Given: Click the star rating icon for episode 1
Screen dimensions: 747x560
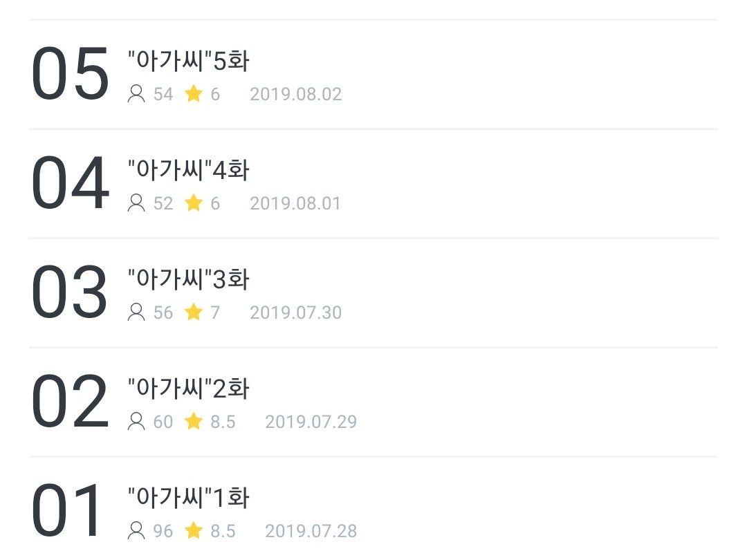Looking at the screenshot, I should click(x=194, y=531).
